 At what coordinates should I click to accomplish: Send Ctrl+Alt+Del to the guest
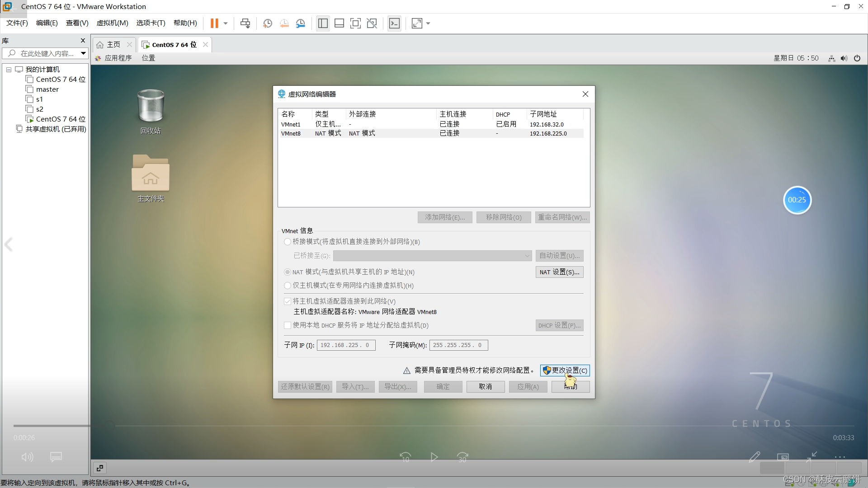(x=245, y=23)
